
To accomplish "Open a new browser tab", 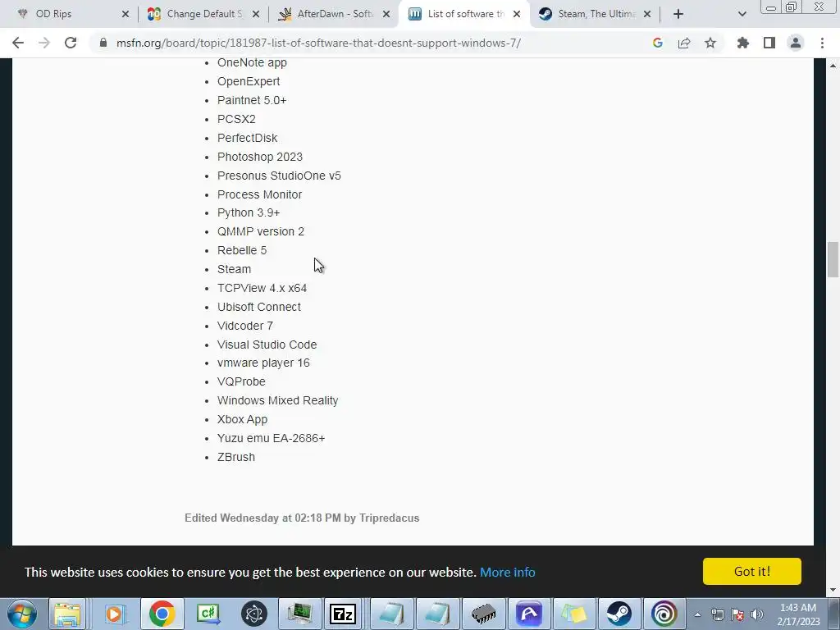I will 678,14.
